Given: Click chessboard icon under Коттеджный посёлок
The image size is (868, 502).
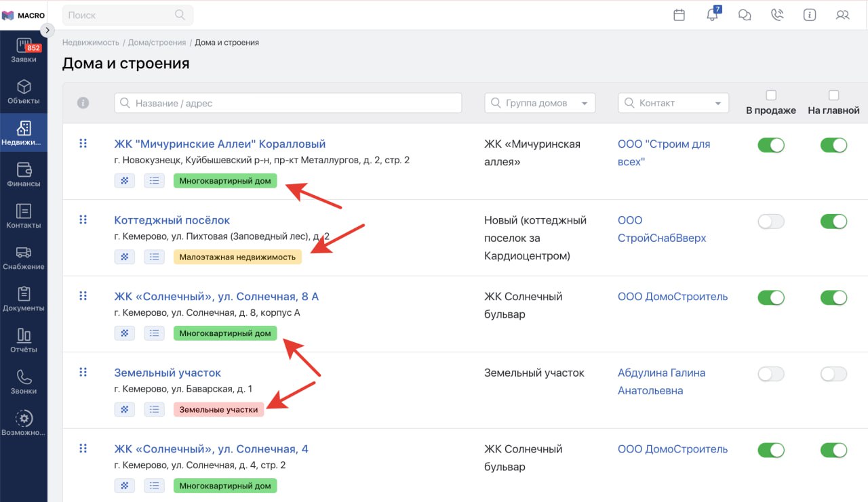Looking at the screenshot, I should pyautogui.click(x=125, y=257).
